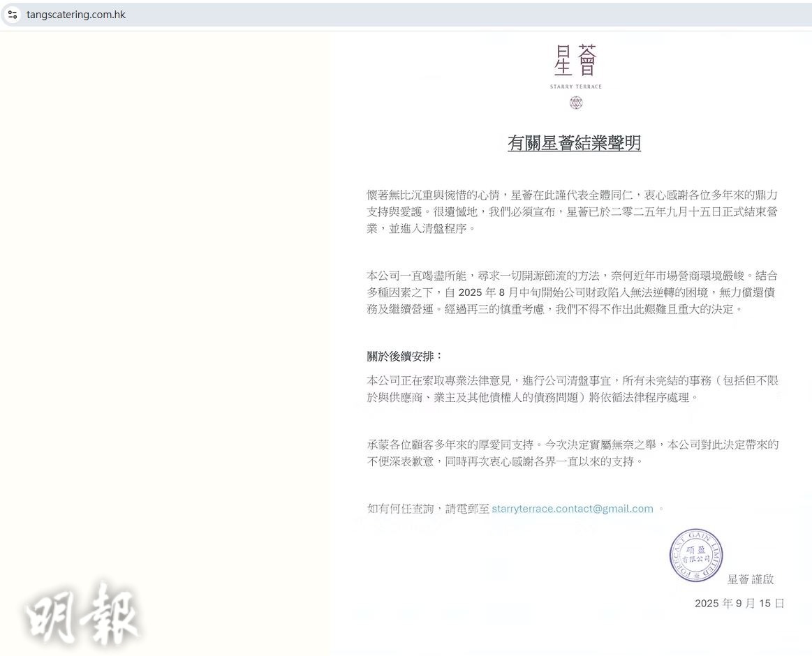Click the 星薈謹啟 signature text
Viewport: 812px width, 656px height.
tap(751, 579)
